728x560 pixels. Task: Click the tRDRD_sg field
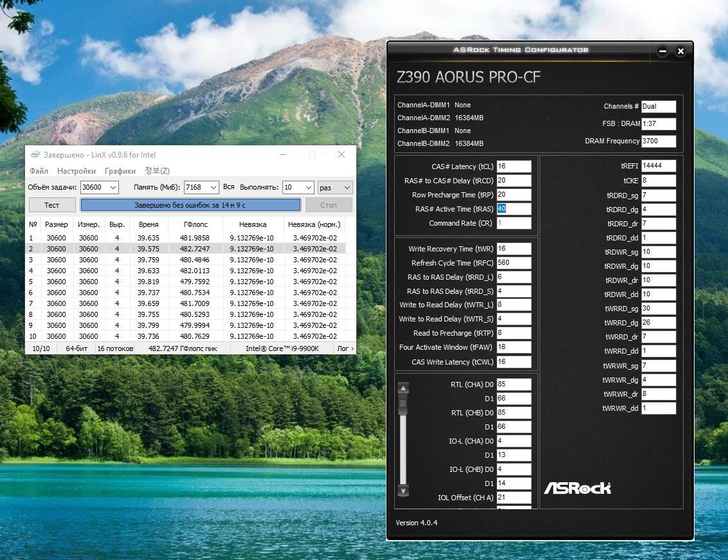click(x=659, y=195)
